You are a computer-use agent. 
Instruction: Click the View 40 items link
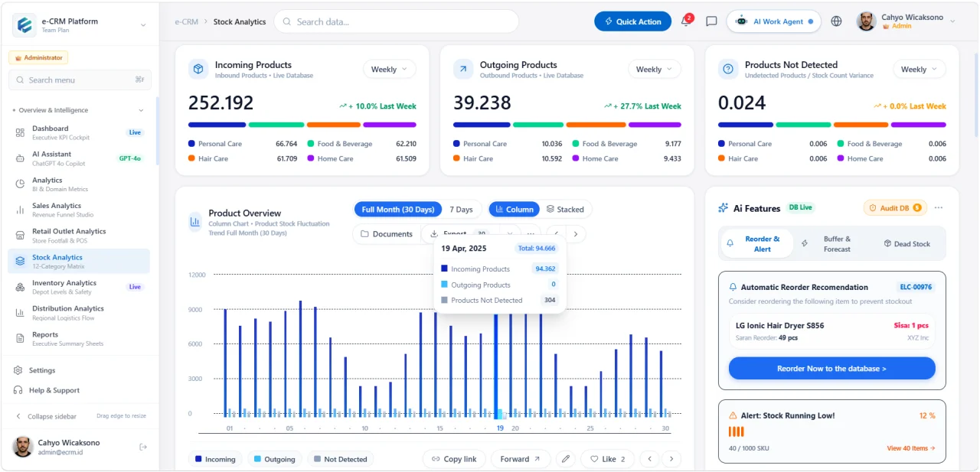(911, 448)
